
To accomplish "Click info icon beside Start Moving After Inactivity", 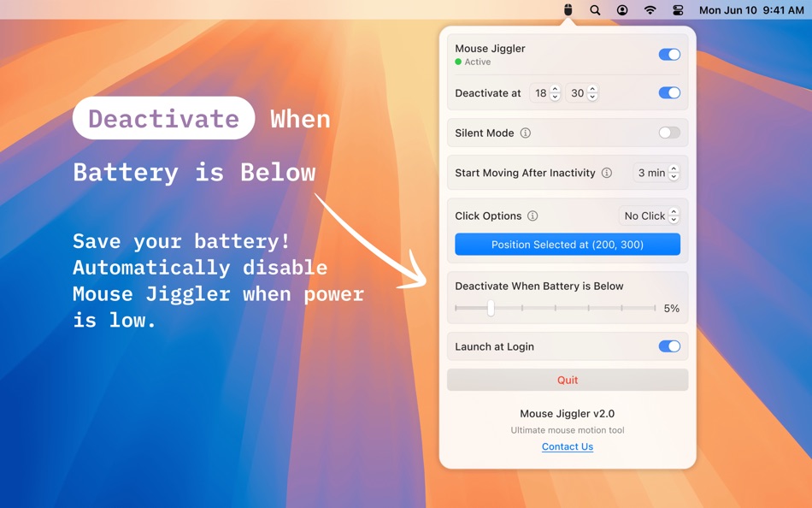I will coord(606,173).
